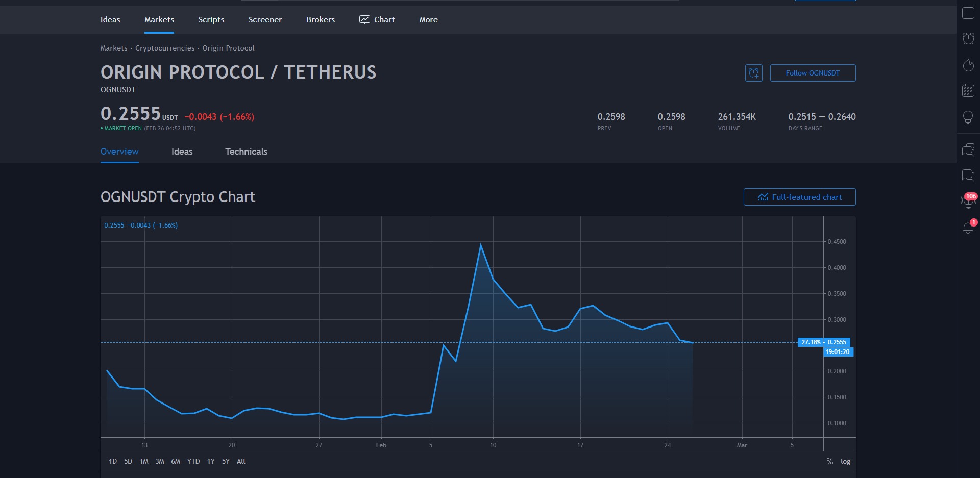This screenshot has width=980, height=478.
Task: Click the Mar label on time axis
Action: pyautogui.click(x=742, y=445)
